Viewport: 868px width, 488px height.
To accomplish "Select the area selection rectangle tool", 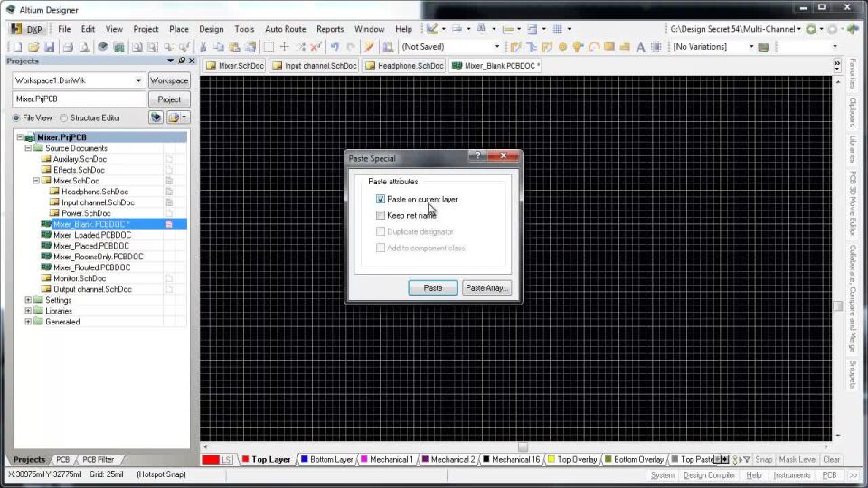I will [269, 47].
